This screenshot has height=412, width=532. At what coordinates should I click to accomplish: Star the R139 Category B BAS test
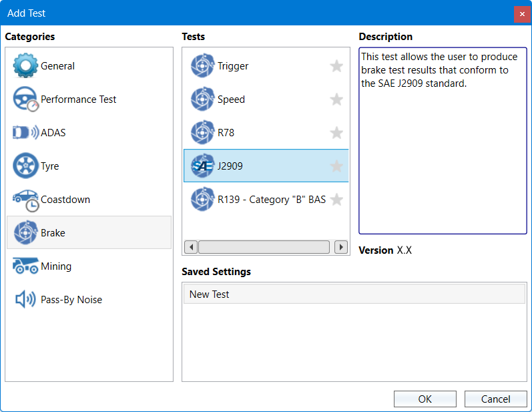pyautogui.click(x=336, y=199)
